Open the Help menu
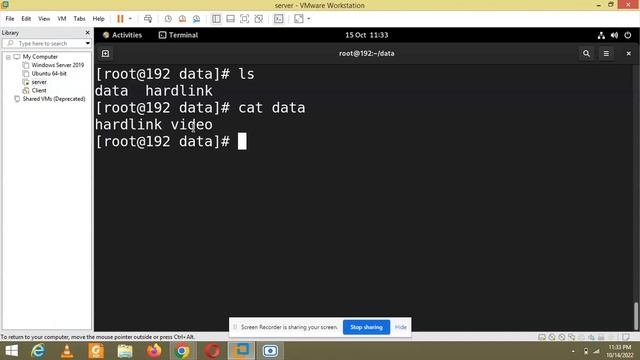Screen dimensions: 640x360 tap(98, 19)
